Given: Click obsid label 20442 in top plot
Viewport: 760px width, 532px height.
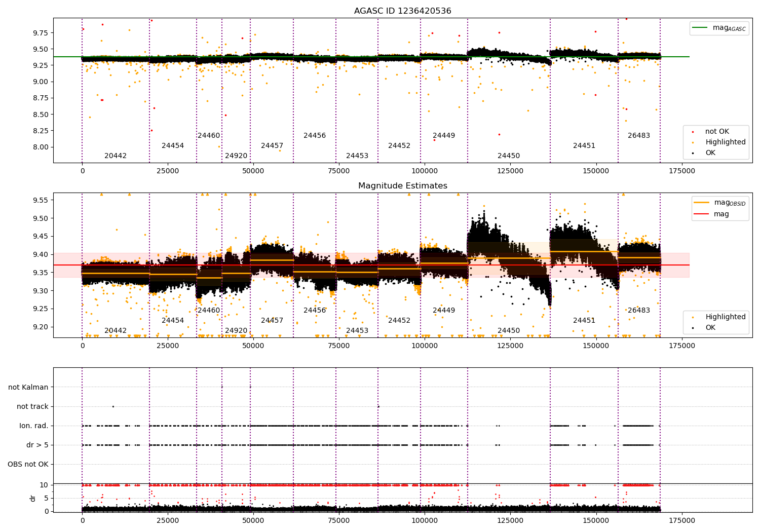Looking at the screenshot, I should point(116,156).
